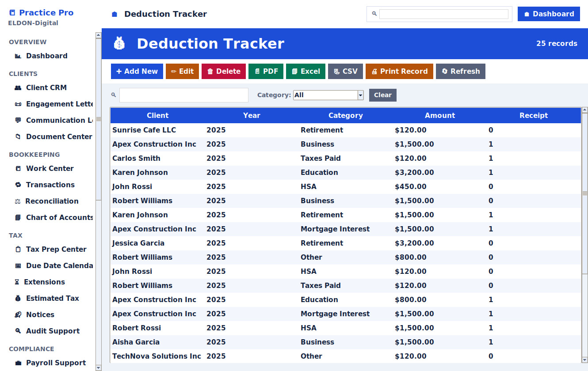Click the Tax Prep Center clipboard icon

point(18,250)
